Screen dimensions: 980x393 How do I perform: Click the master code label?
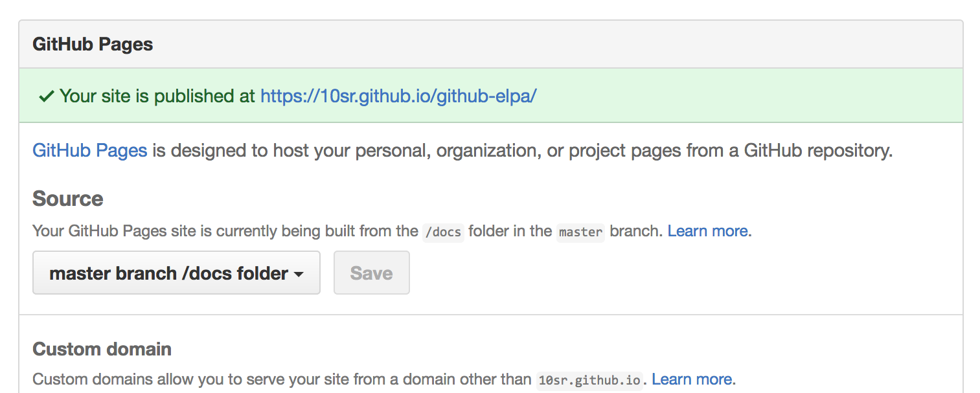tap(580, 232)
